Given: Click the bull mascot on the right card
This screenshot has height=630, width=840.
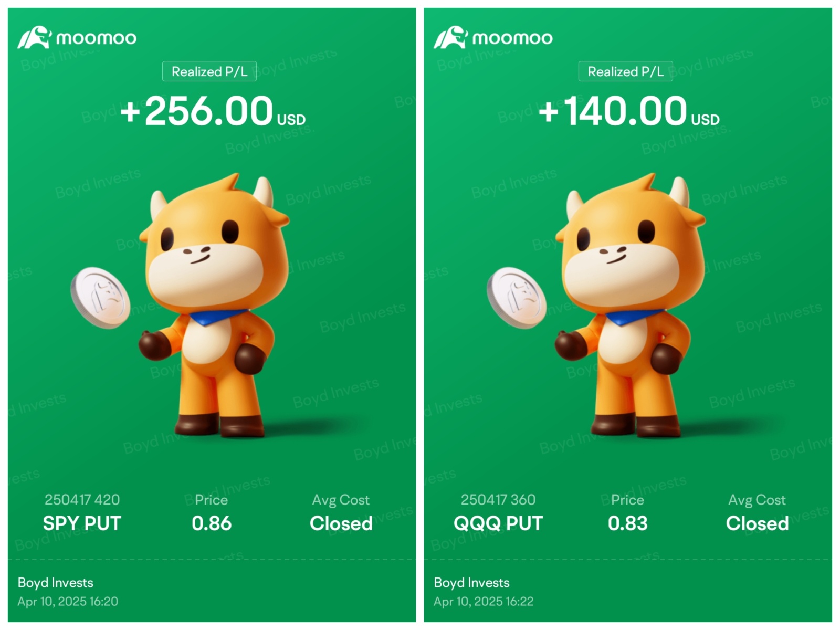Looking at the screenshot, I should [630, 305].
